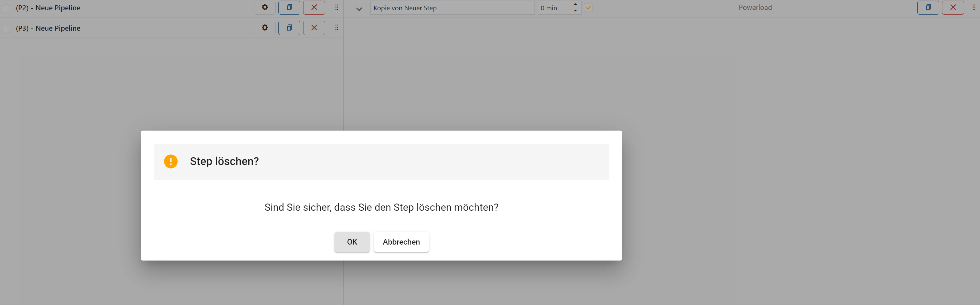Collapse the 'Kopie von Neuer Step' step chevron

click(359, 8)
